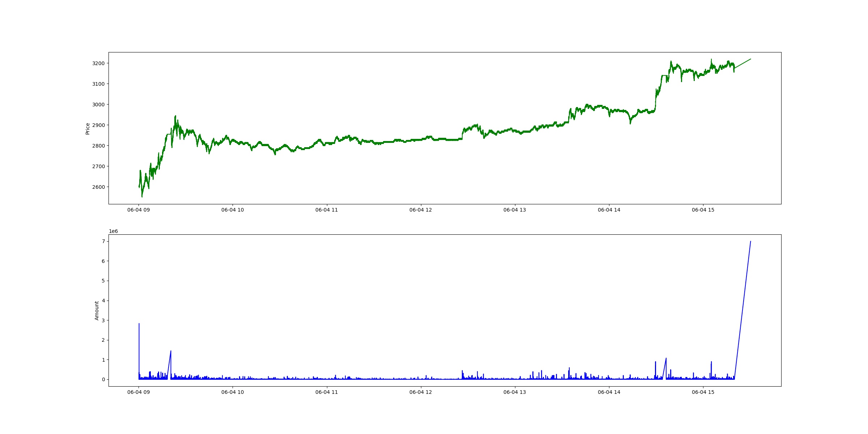
Task: Click the lowest dip of the green price line
Action: (142, 197)
